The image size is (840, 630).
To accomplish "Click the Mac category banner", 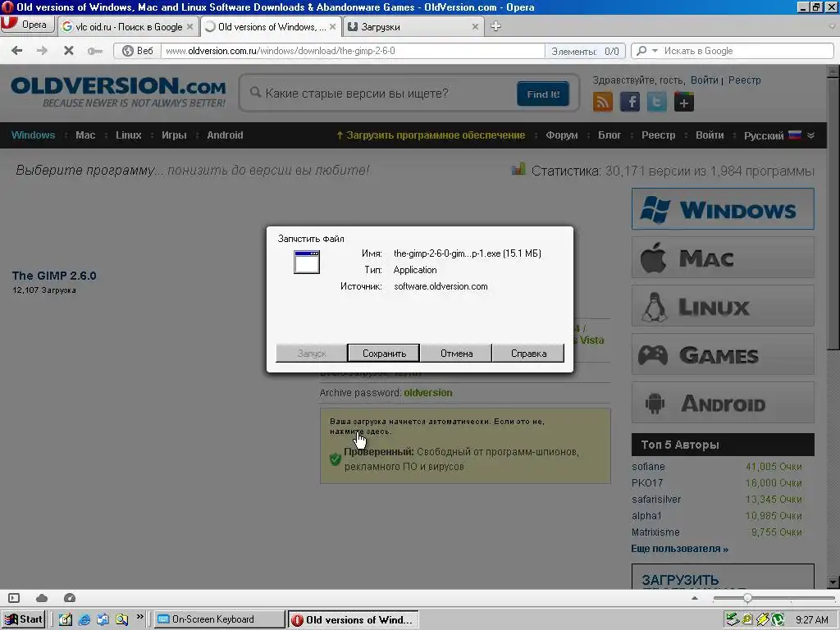I will coord(723,258).
